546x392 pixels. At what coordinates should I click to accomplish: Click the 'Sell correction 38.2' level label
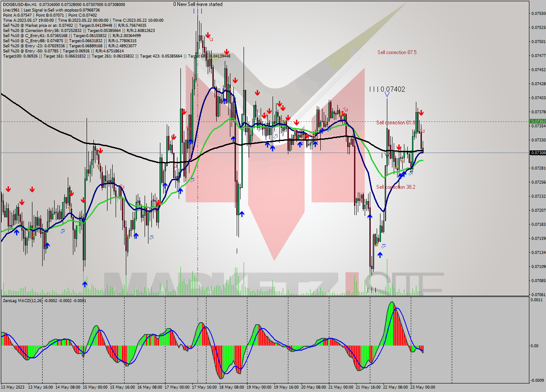[395, 187]
